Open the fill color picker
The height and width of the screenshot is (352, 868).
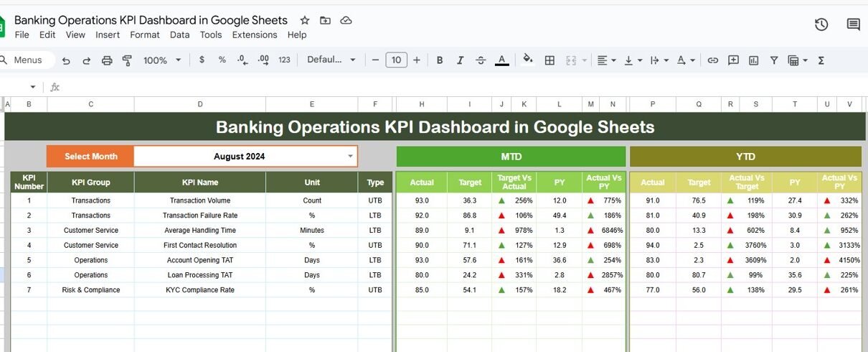point(528,60)
